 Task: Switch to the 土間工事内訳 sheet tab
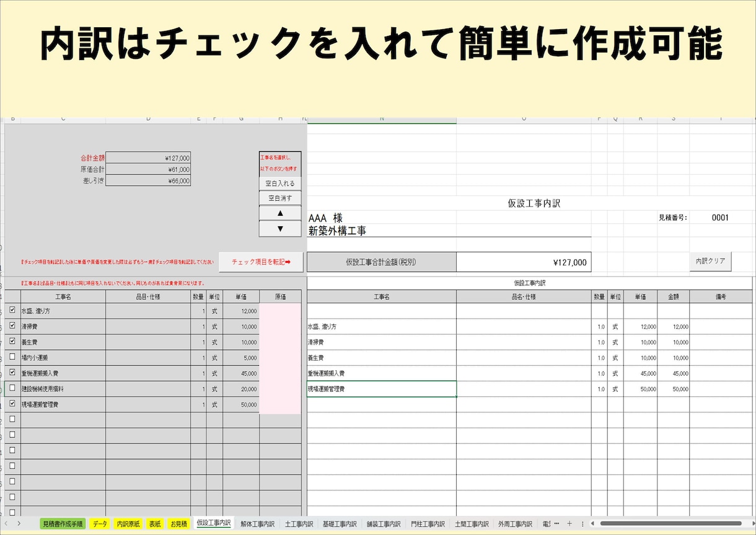(472, 524)
